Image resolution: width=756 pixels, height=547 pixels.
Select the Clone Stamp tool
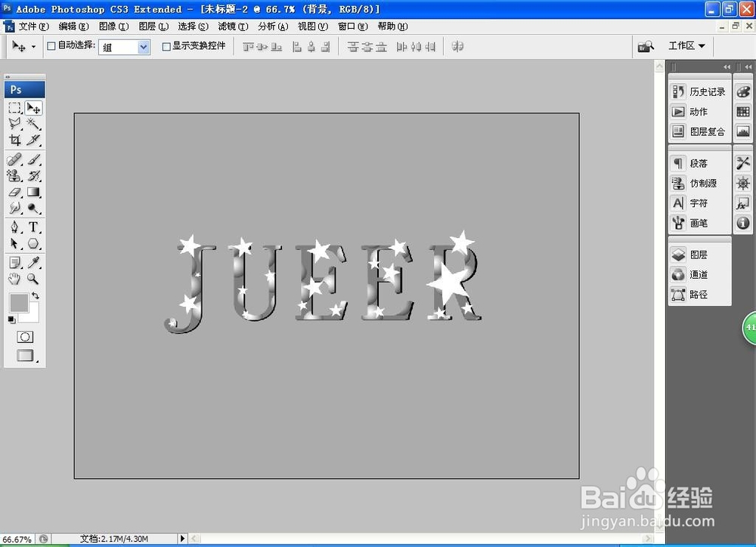14,175
